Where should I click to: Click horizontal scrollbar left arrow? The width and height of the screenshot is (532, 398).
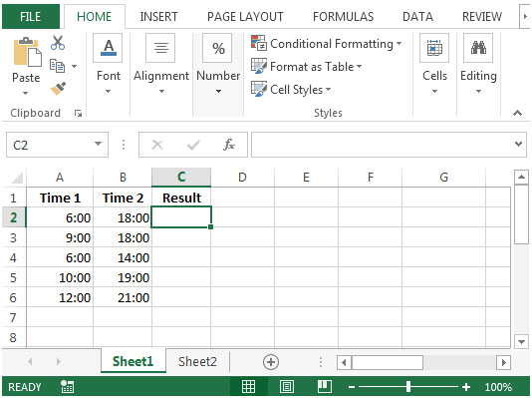point(344,362)
